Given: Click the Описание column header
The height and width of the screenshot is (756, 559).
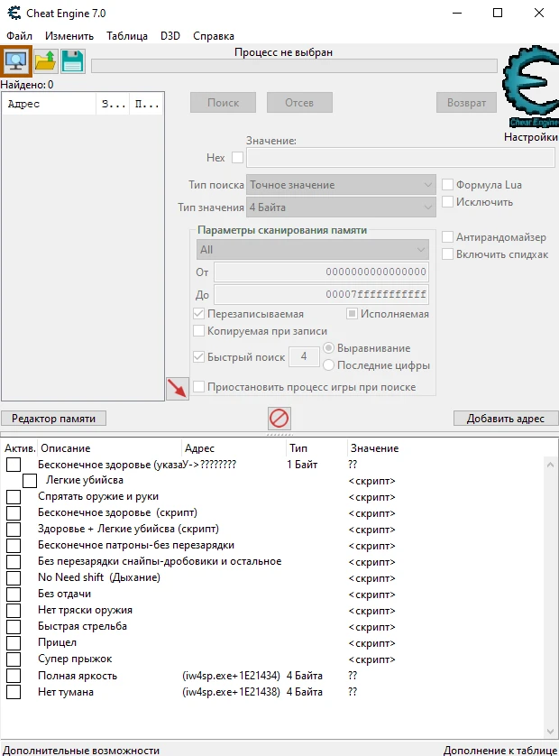Looking at the screenshot, I should click(110, 448).
